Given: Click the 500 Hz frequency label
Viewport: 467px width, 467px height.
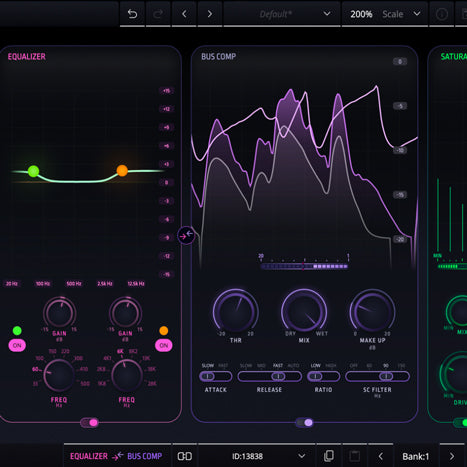Looking at the screenshot, I should pyautogui.click(x=74, y=284).
